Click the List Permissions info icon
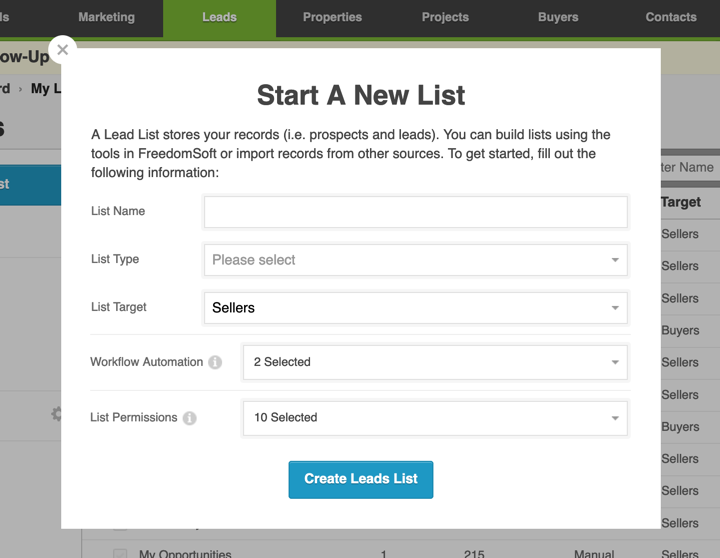The image size is (720, 558). [190, 418]
